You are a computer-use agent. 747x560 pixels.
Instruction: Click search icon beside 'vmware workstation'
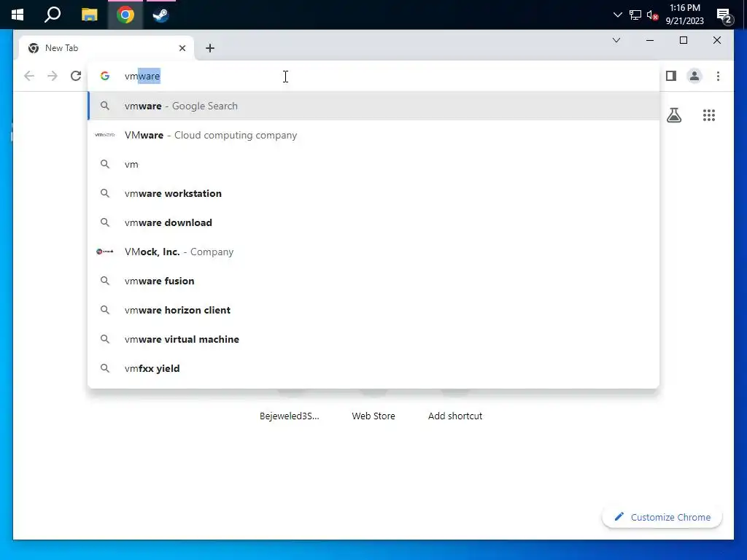pyautogui.click(x=105, y=193)
